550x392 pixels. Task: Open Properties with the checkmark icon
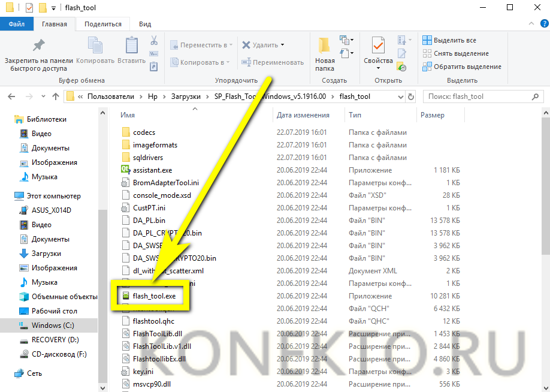[x=378, y=47]
